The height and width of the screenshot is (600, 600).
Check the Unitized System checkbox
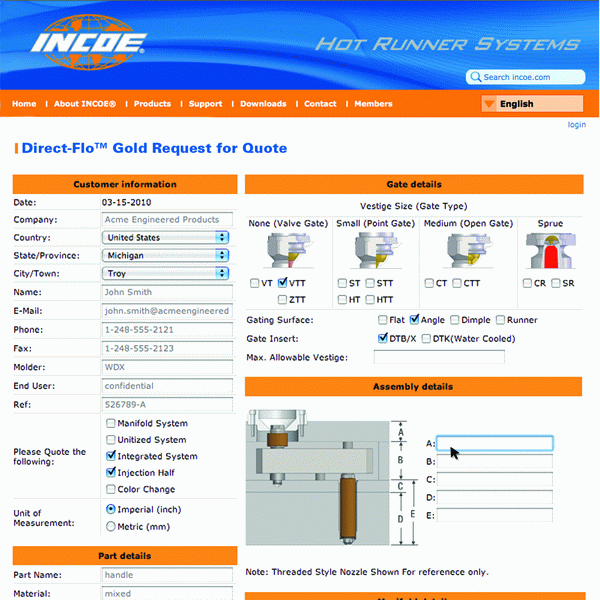pos(111,440)
